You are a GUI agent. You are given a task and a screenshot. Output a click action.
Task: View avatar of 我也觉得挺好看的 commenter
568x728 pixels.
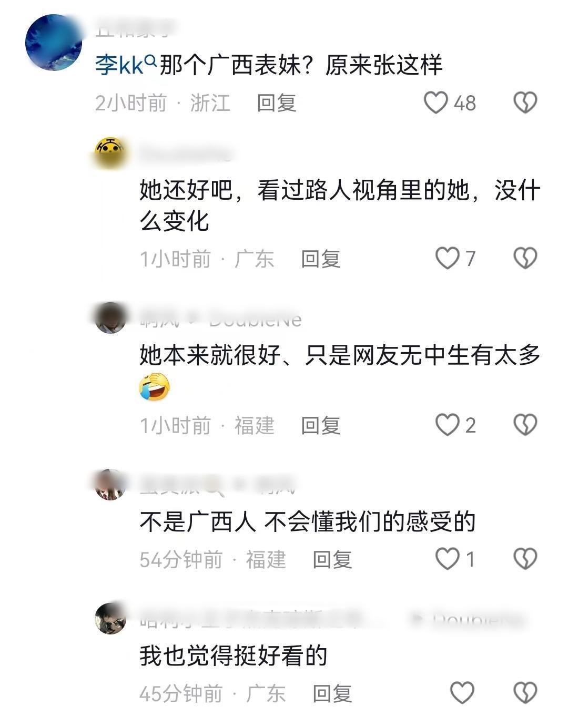coord(110,618)
